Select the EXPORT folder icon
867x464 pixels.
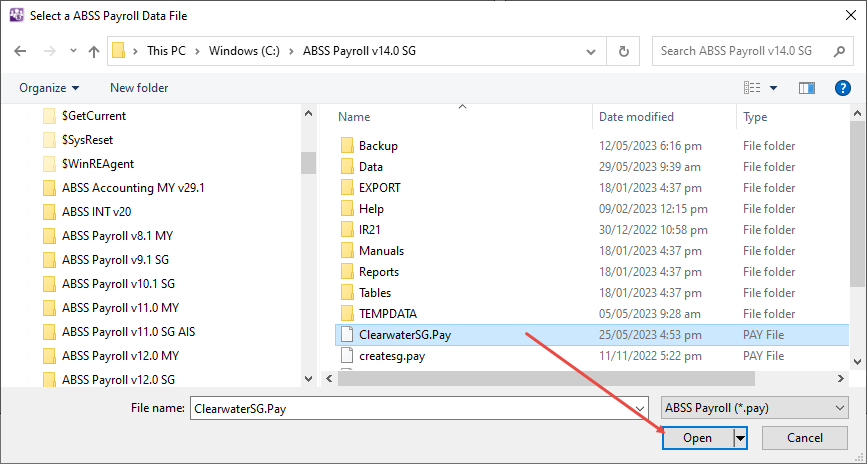(x=347, y=188)
